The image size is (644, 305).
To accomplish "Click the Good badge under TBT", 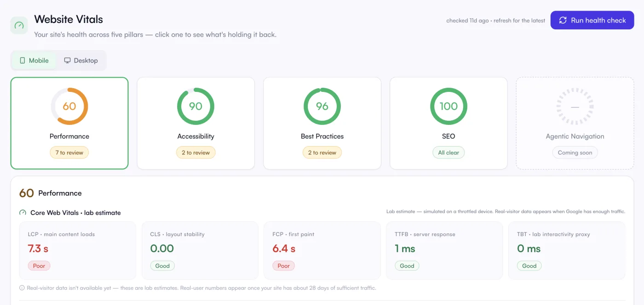I will coord(529,265).
